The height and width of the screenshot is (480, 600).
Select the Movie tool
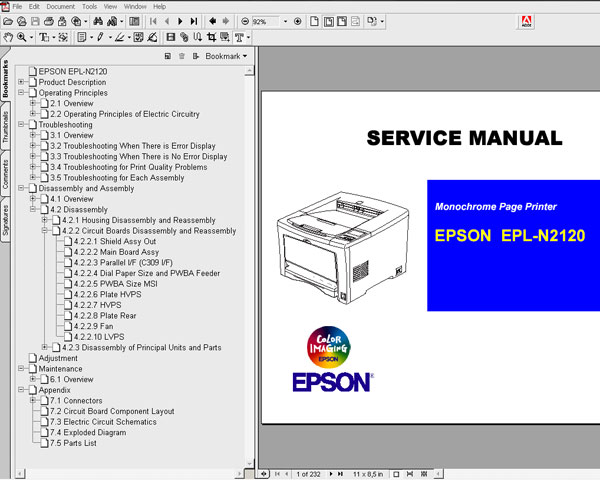[x=171, y=37]
